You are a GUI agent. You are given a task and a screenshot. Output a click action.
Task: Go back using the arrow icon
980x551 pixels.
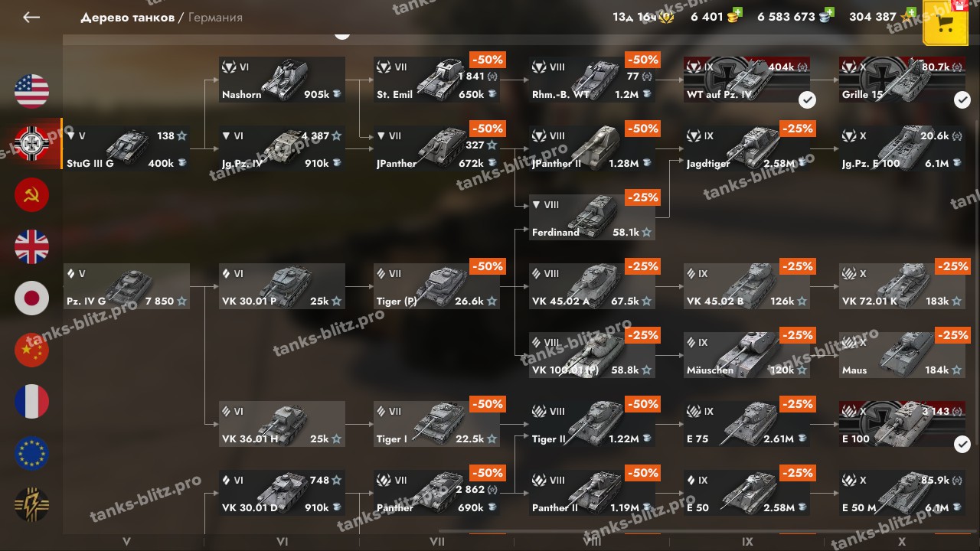coord(31,17)
